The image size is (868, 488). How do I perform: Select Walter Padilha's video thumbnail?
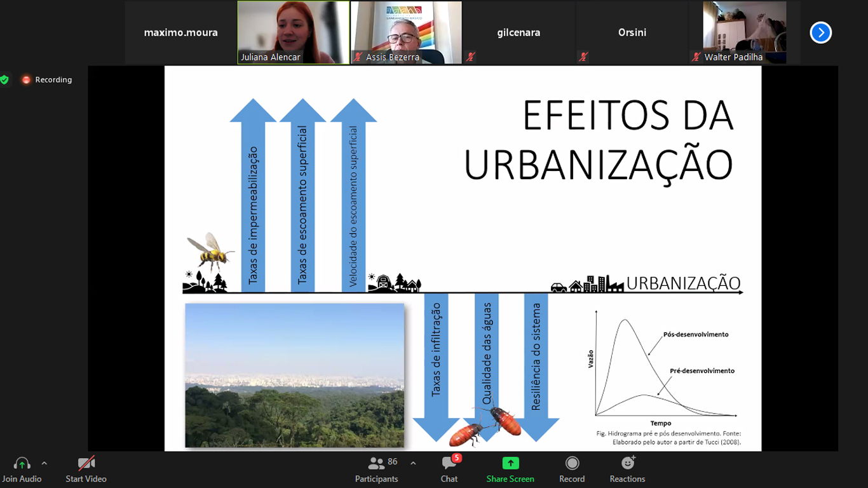coord(744,32)
